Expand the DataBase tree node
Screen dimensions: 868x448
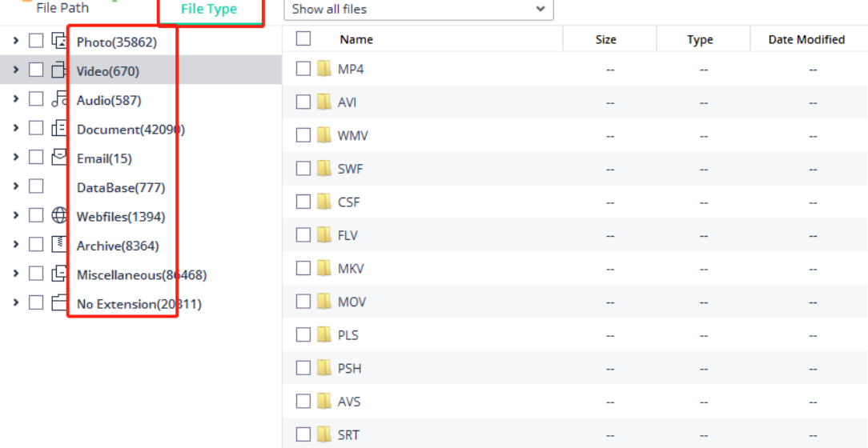tap(15, 186)
